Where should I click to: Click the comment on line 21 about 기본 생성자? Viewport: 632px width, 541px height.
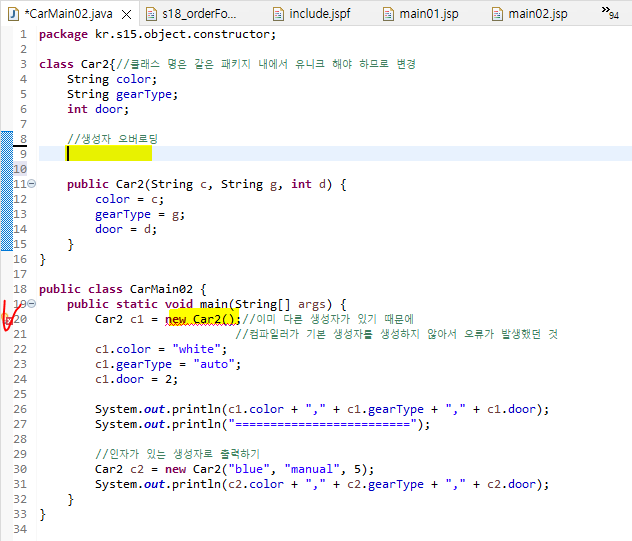[x=397, y=334]
